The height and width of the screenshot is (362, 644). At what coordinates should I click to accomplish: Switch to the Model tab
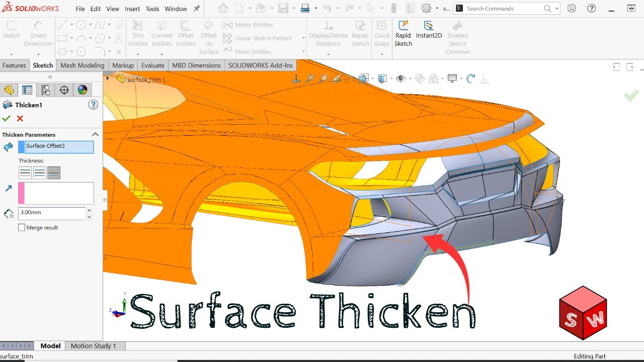tap(50, 346)
